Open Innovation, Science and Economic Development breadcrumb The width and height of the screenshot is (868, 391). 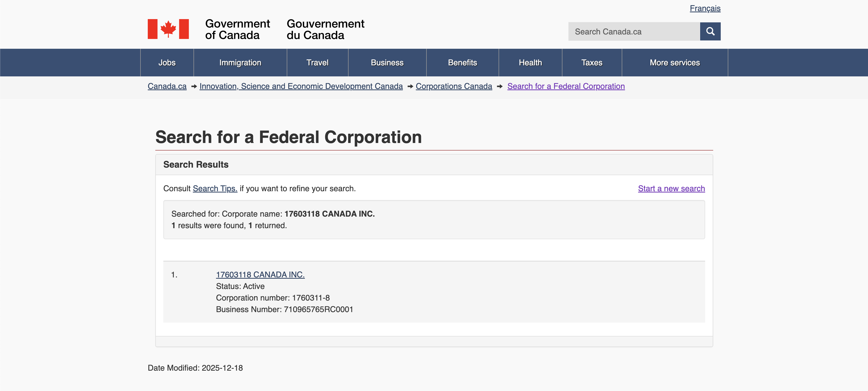[301, 86]
